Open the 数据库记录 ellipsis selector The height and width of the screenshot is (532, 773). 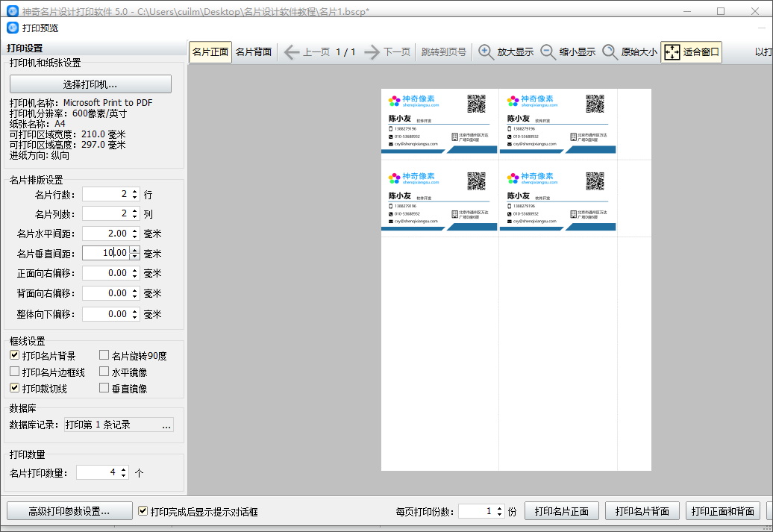click(166, 425)
